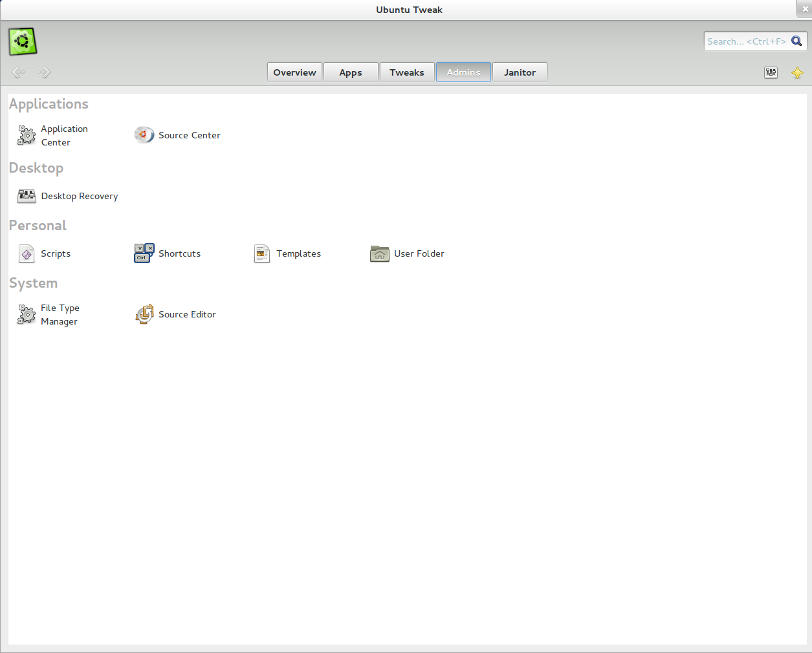The image size is (812, 653).
Task: Click the Scripts label
Action: (x=56, y=253)
